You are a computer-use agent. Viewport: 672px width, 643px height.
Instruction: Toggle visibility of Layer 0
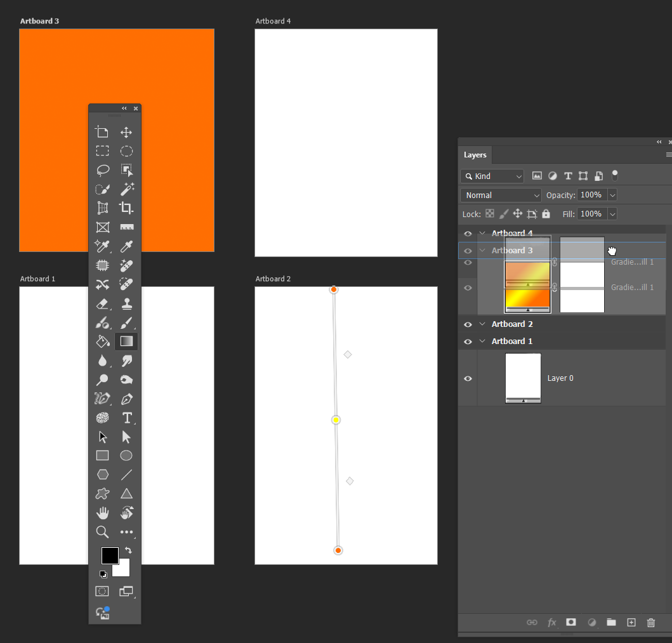coord(468,378)
